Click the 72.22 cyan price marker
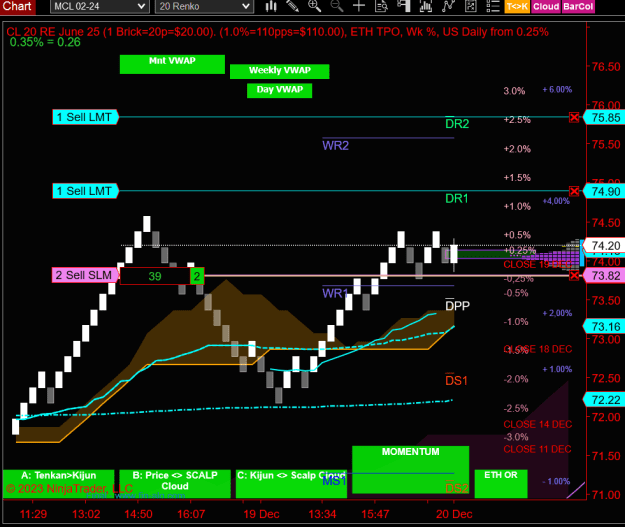The image size is (625, 527). coord(604,399)
